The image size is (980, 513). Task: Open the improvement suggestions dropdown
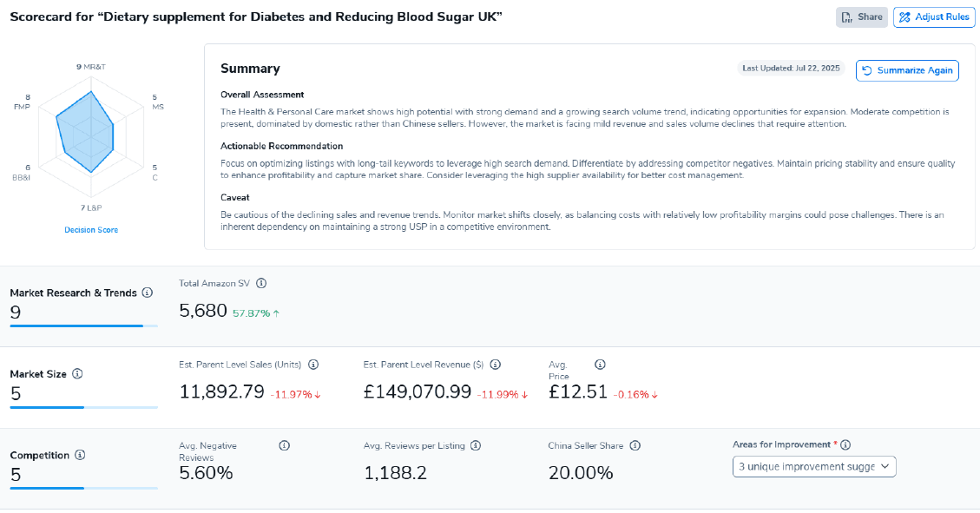[x=813, y=467]
